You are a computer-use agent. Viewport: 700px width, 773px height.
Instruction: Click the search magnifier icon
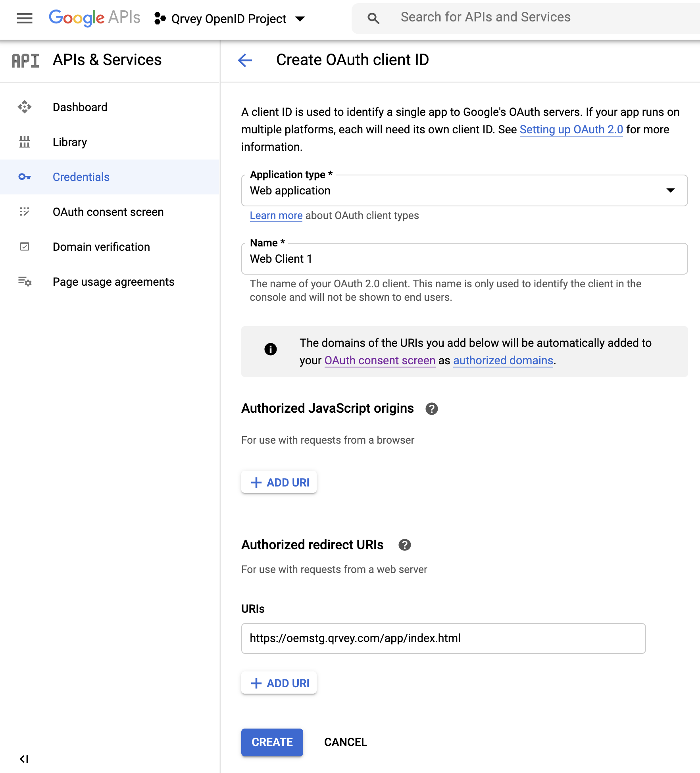pyautogui.click(x=373, y=18)
